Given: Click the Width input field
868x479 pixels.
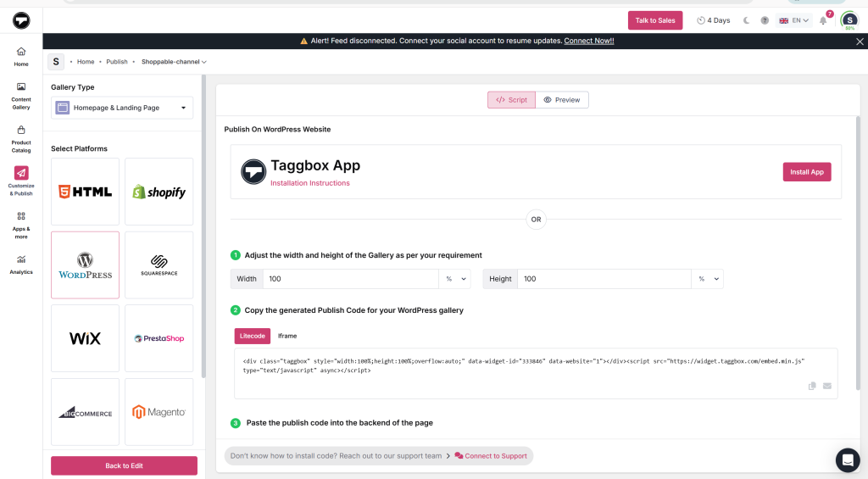Looking at the screenshot, I should 351,279.
